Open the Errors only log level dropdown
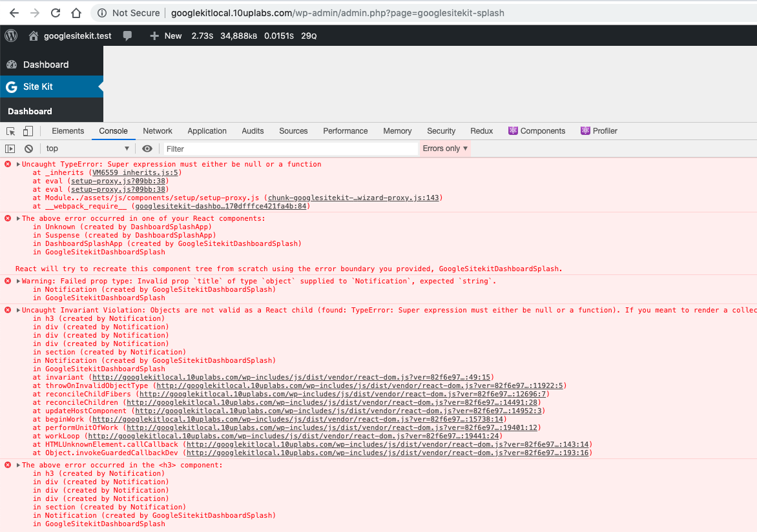 [x=445, y=148]
